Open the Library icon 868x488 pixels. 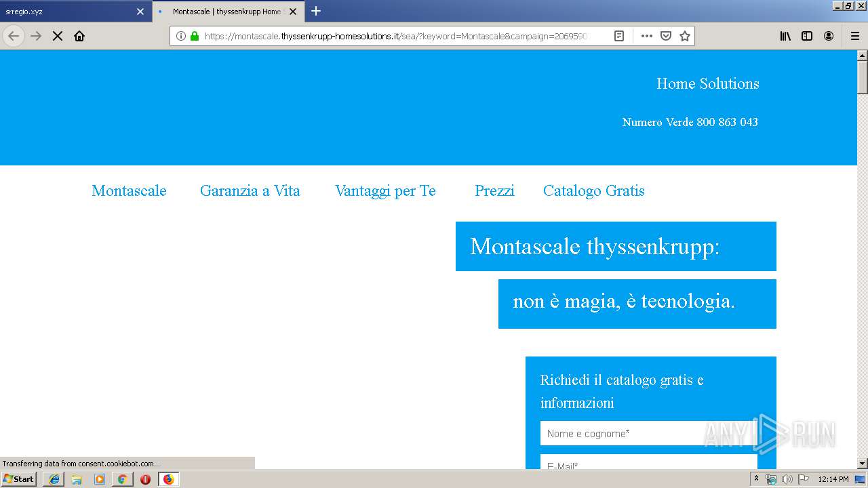coord(785,36)
